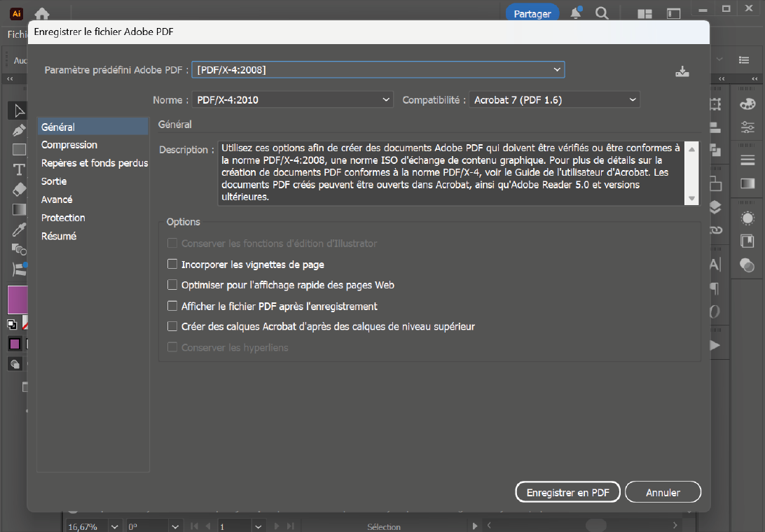The width and height of the screenshot is (765, 532).
Task: Click the notification bell icon
Action: [x=576, y=13]
